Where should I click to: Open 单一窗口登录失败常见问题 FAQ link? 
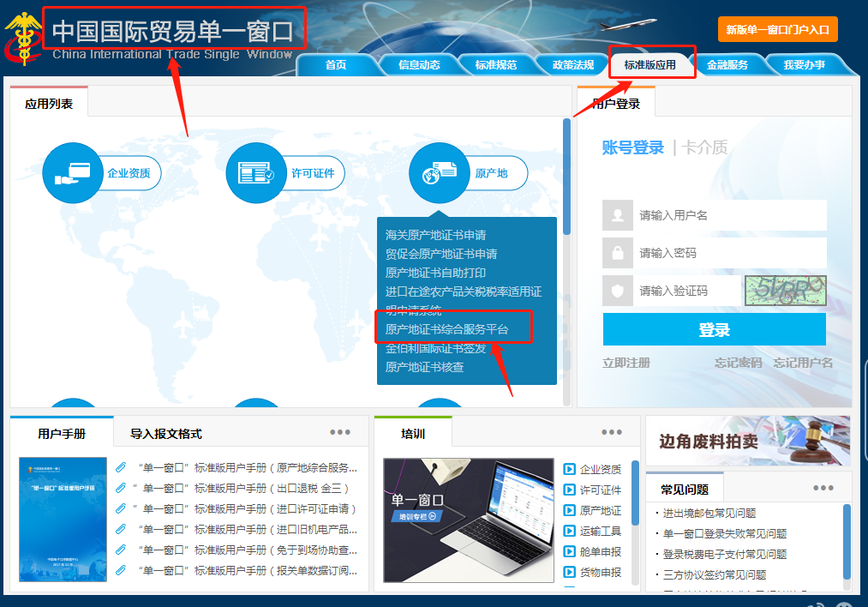tap(725, 533)
